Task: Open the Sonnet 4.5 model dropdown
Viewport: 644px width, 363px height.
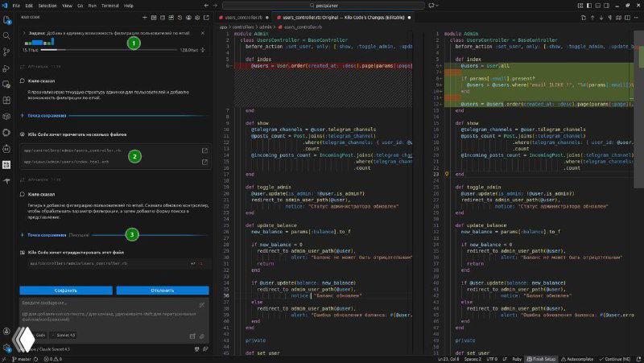Action: tap(64, 335)
